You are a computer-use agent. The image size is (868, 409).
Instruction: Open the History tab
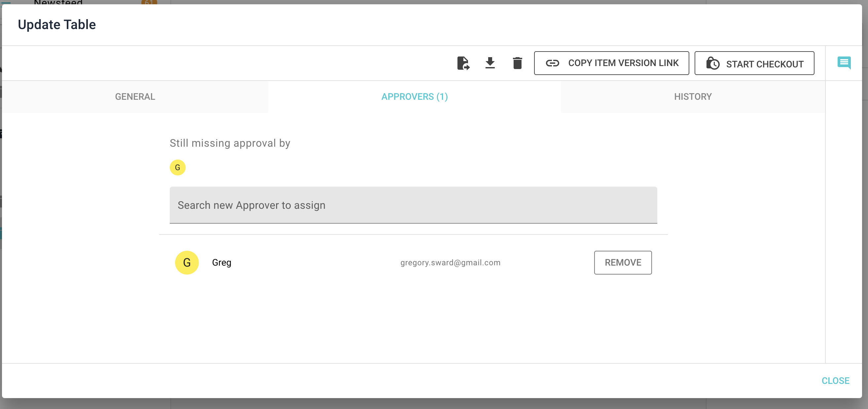[x=693, y=97]
